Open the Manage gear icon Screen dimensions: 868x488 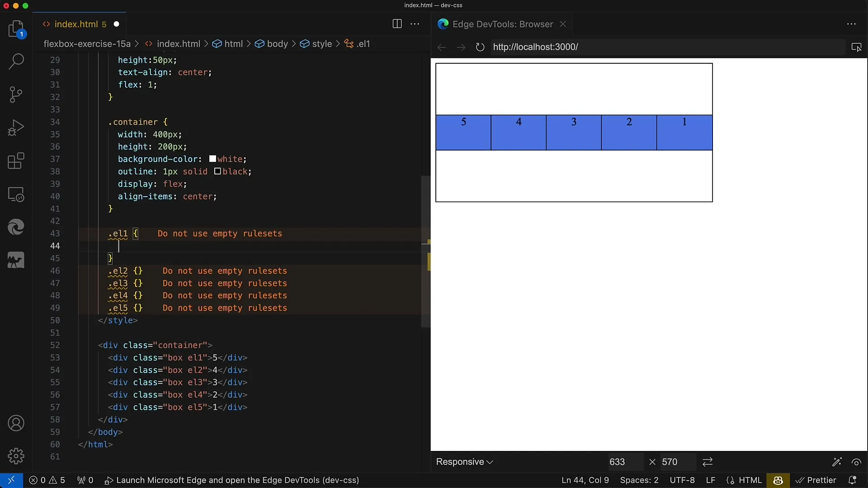click(x=16, y=456)
